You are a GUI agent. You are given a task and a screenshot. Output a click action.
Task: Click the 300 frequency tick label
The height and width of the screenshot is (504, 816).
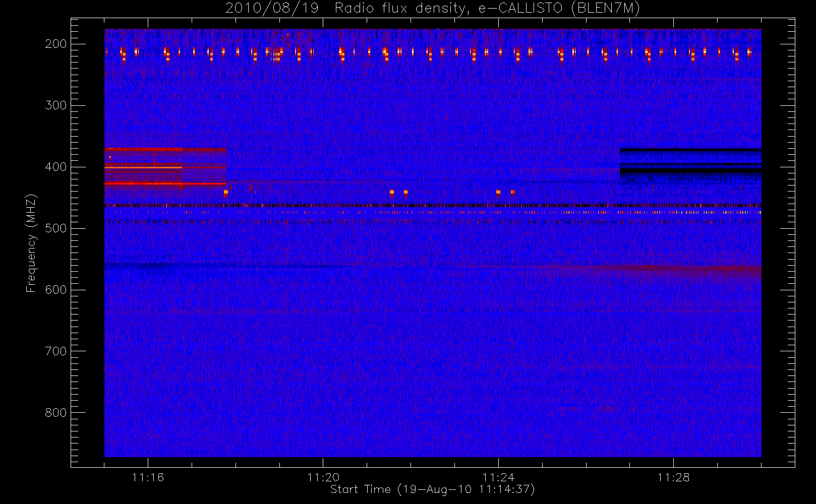pos(56,105)
